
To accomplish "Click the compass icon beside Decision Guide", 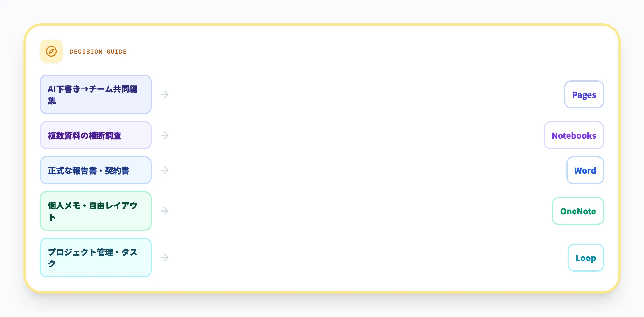I will tap(51, 51).
